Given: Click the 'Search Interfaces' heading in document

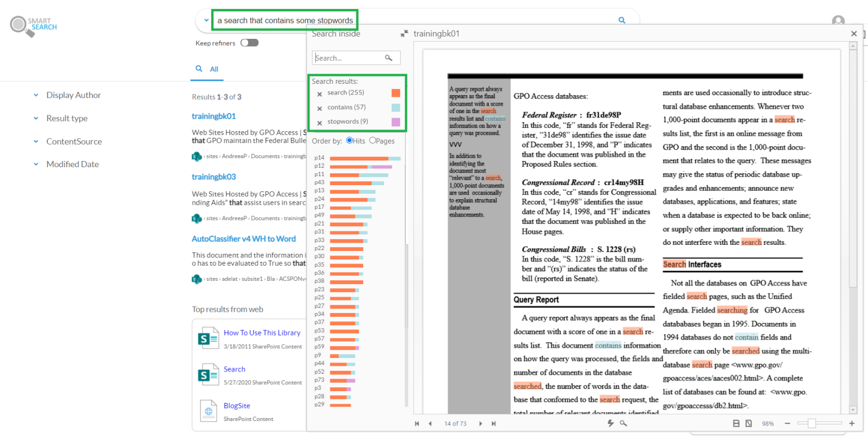Looking at the screenshot, I should 692,265.
